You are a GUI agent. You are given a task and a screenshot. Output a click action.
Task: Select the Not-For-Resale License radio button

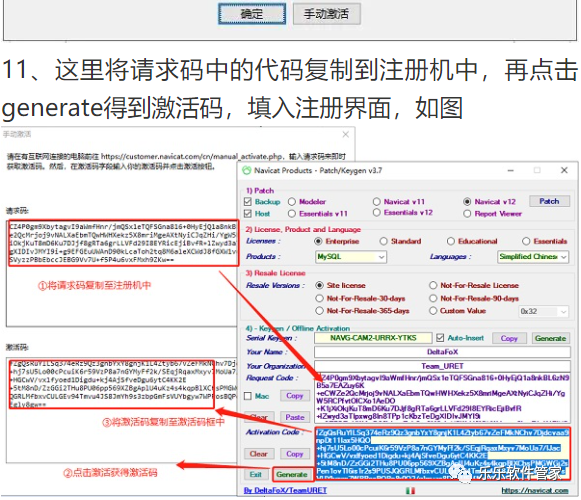pos(433,285)
